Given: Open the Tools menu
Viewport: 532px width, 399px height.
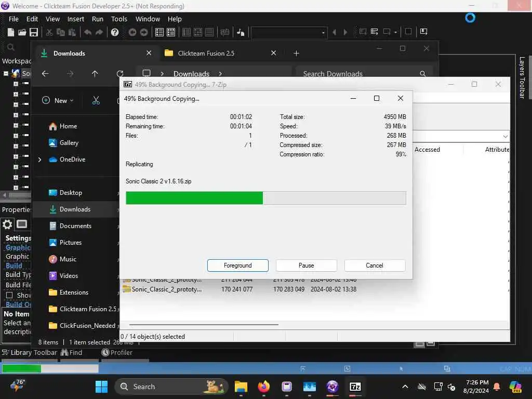Looking at the screenshot, I should [119, 19].
